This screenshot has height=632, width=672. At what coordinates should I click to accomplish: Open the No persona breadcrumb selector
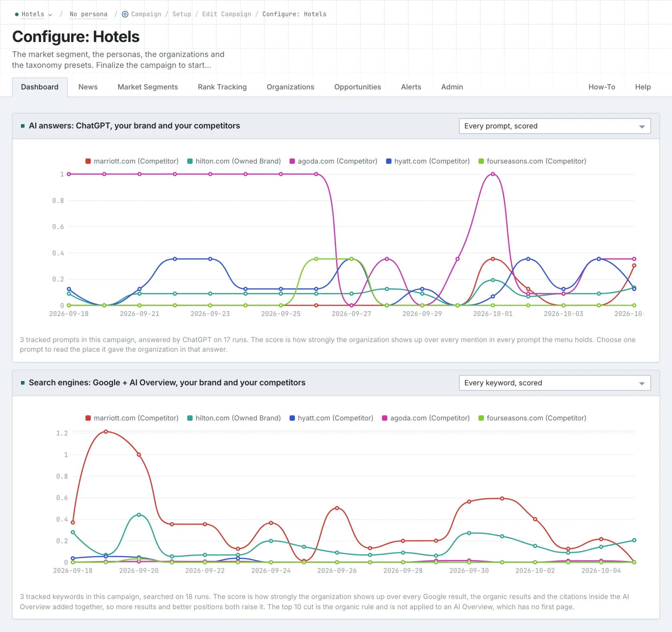click(88, 14)
